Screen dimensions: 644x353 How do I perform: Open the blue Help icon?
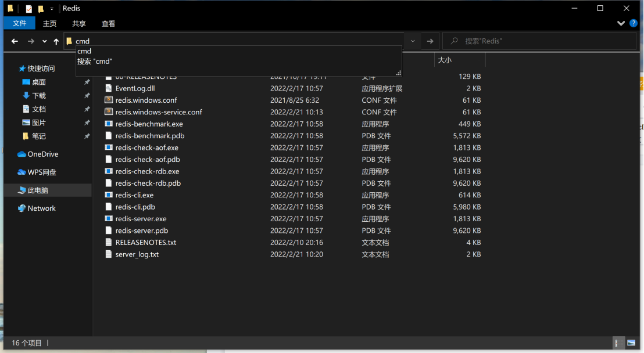(634, 23)
